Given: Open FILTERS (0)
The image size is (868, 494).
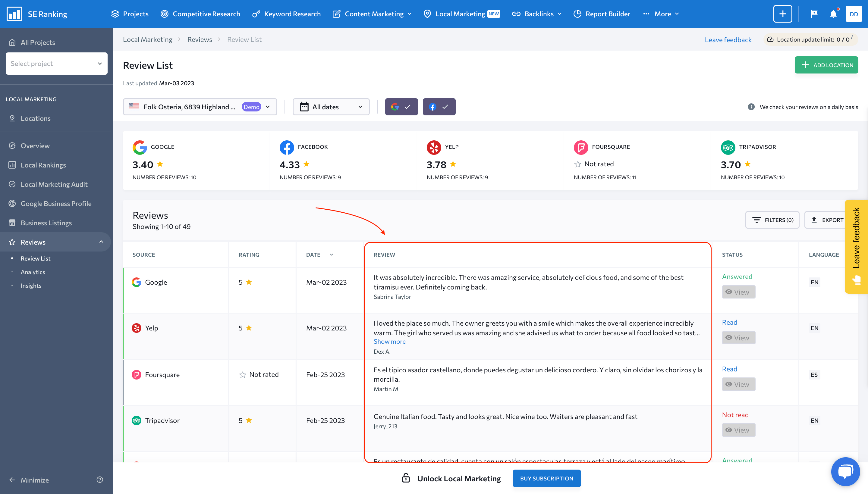Looking at the screenshot, I should pos(772,220).
